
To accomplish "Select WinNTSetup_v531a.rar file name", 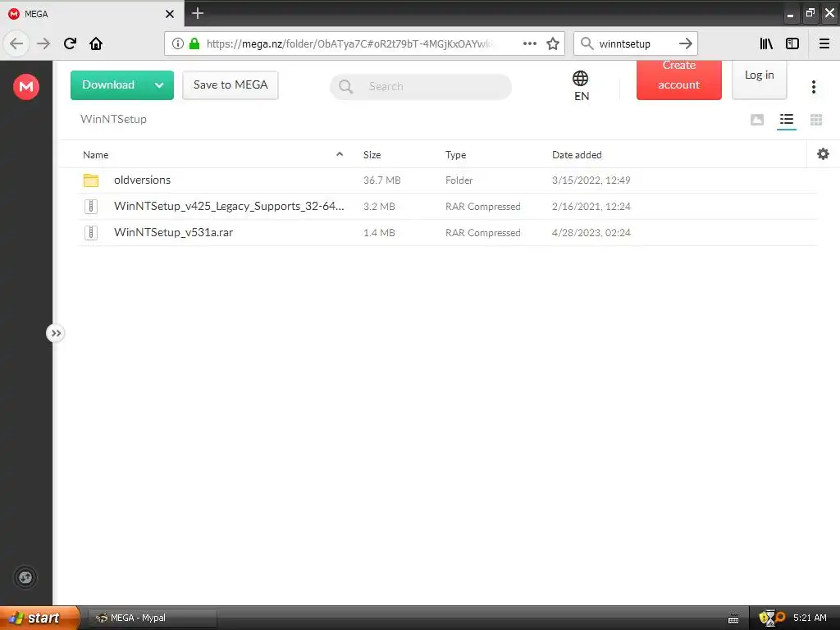I will [174, 232].
